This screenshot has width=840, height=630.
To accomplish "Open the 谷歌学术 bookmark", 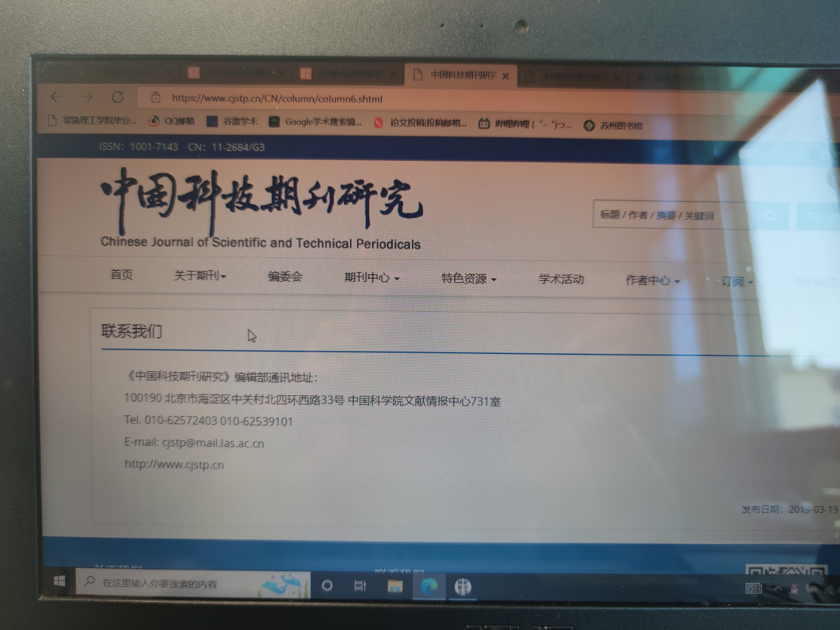I will 232,122.
